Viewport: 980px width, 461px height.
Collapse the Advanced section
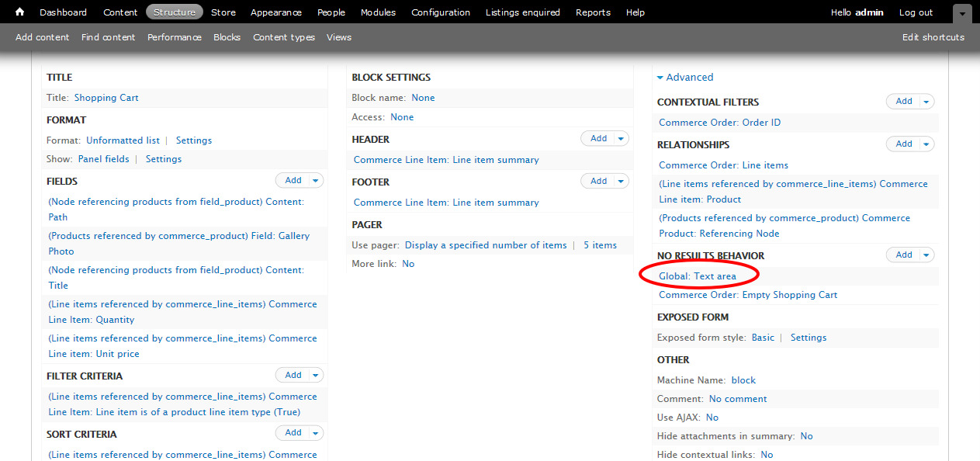point(684,77)
